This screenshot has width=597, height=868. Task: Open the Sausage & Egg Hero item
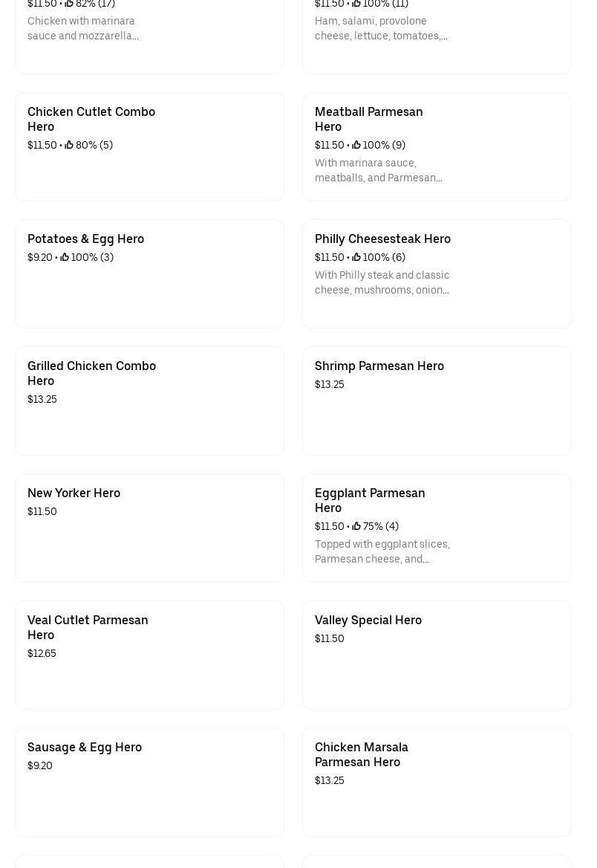coord(84,747)
